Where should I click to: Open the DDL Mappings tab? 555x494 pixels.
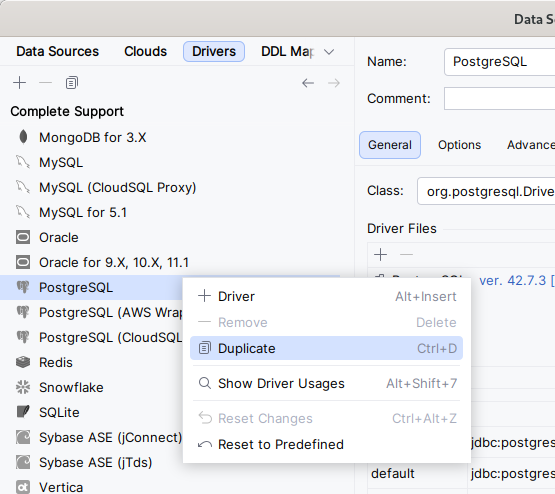287,52
